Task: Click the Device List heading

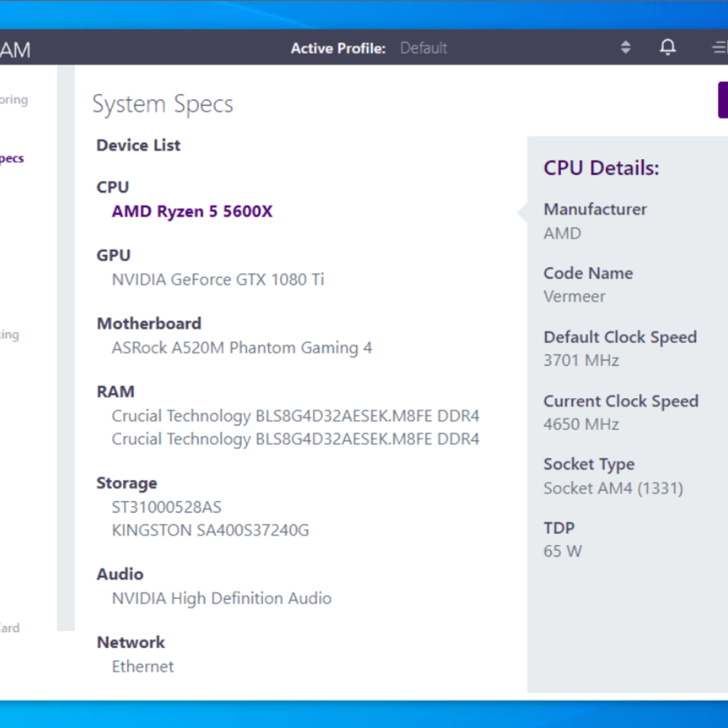Action: [138, 145]
